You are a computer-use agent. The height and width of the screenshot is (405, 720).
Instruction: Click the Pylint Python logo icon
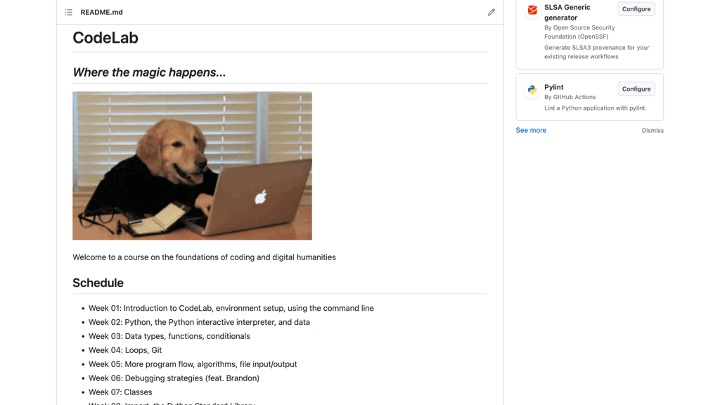point(532,90)
